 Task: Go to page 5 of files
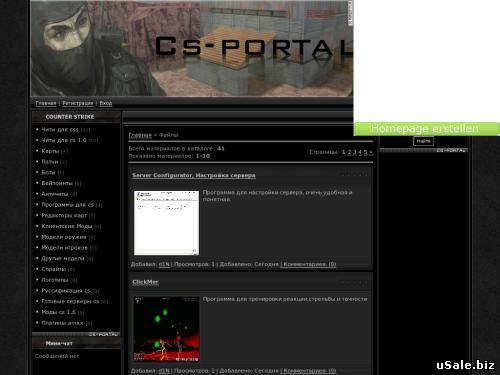[365, 152]
